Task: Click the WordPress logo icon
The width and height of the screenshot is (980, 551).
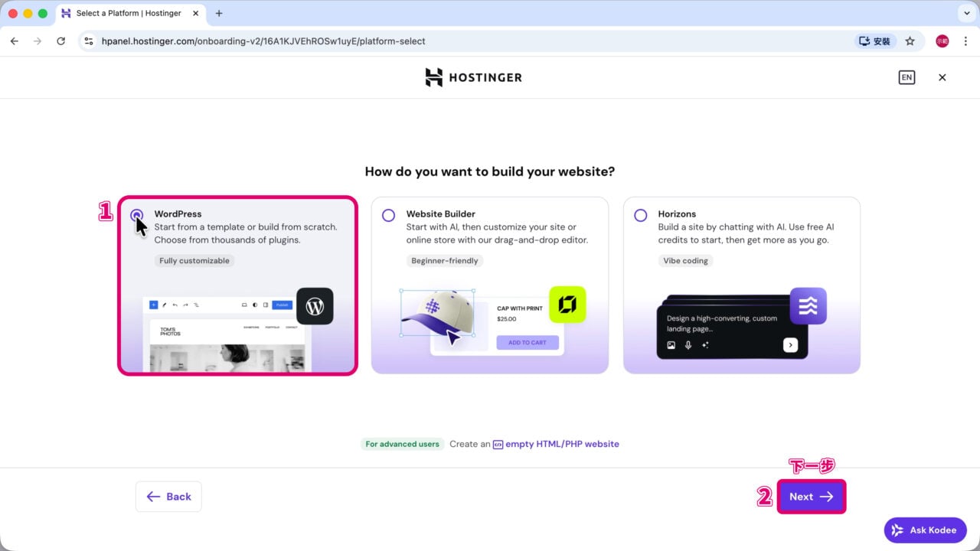Action: click(315, 306)
